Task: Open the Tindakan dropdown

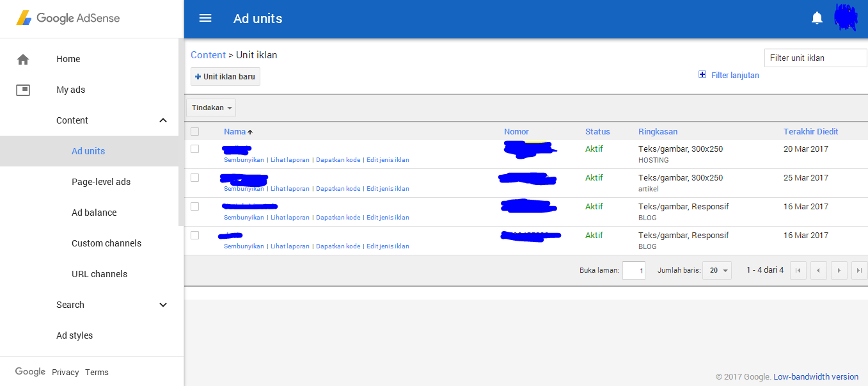Action: point(210,108)
